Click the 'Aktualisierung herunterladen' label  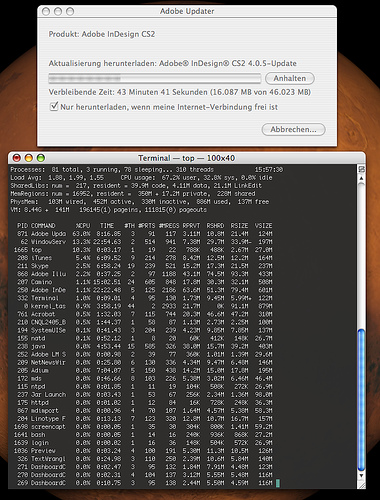pyautogui.click(x=102, y=63)
